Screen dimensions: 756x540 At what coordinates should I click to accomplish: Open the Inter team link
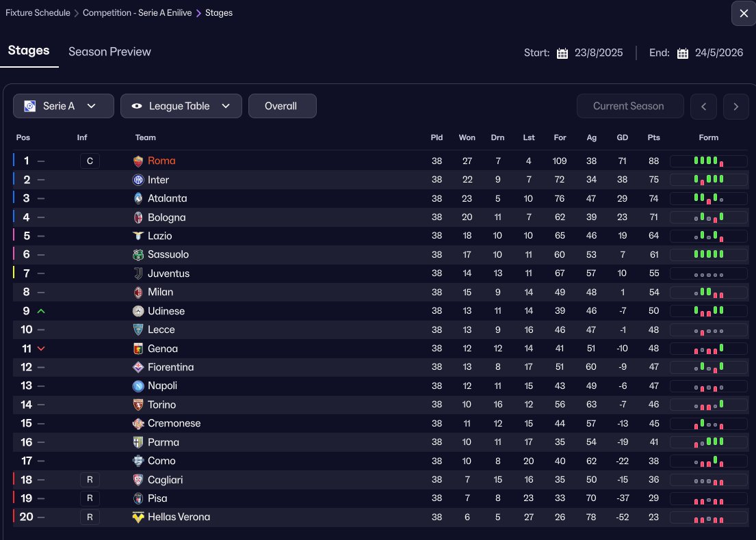(158, 180)
